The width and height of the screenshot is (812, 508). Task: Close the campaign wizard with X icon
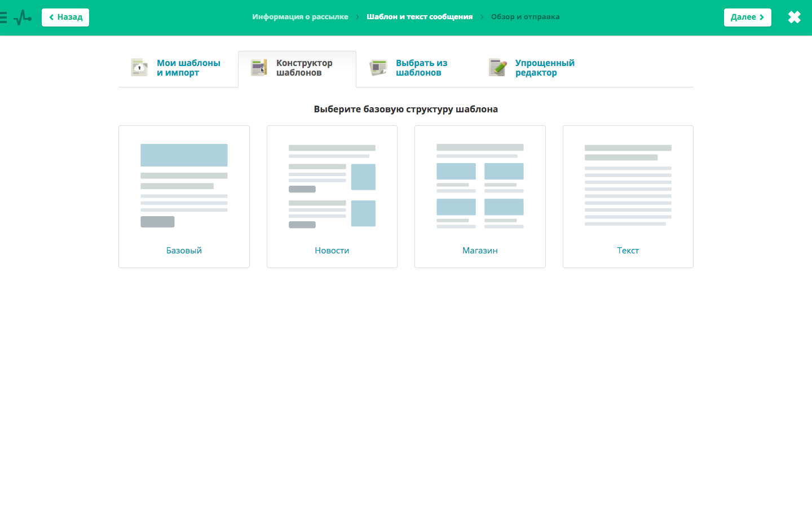(x=794, y=17)
